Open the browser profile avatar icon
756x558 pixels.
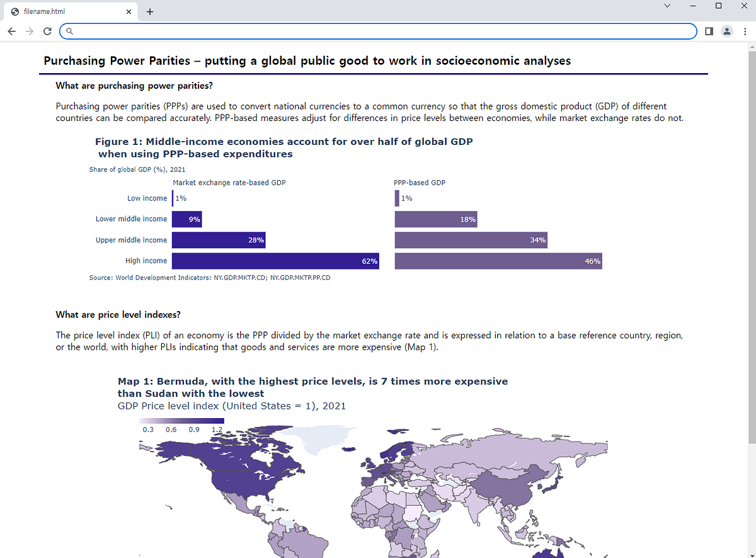pos(727,30)
